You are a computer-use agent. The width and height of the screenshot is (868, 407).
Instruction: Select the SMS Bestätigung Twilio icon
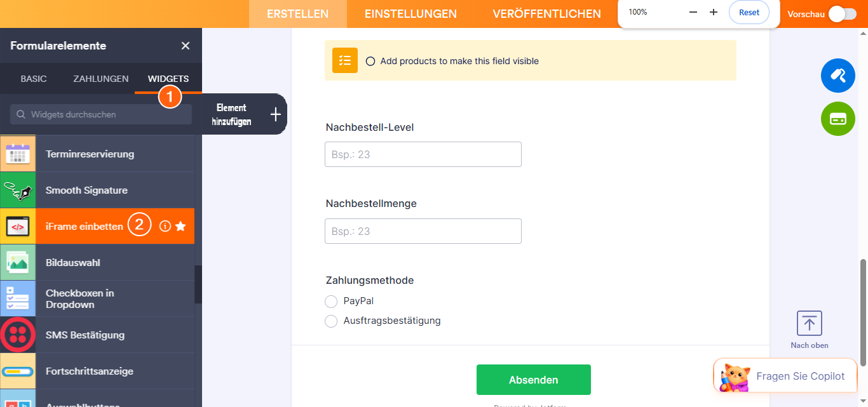coord(18,335)
